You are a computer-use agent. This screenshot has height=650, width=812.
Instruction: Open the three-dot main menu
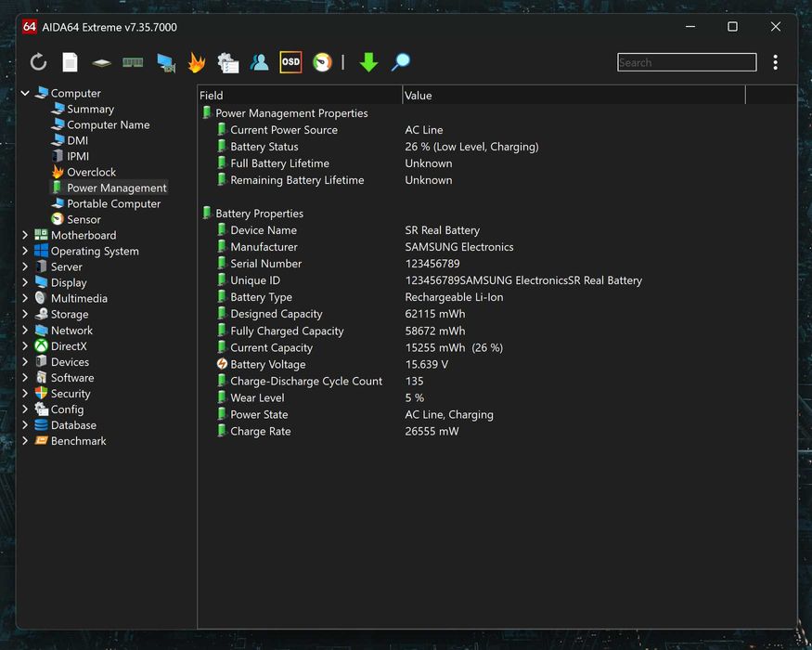pyautogui.click(x=775, y=62)
